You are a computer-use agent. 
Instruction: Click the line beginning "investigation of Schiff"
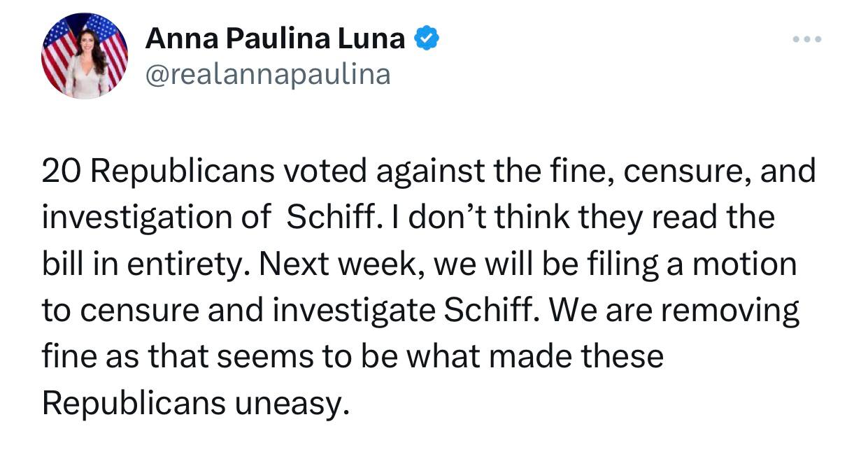tap(408, 218)
